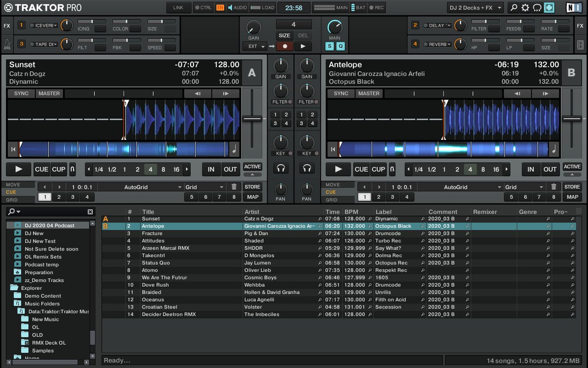Toggle Deck A MASTER
Viewport: 588px width, 368px height.
click(49, 93)
